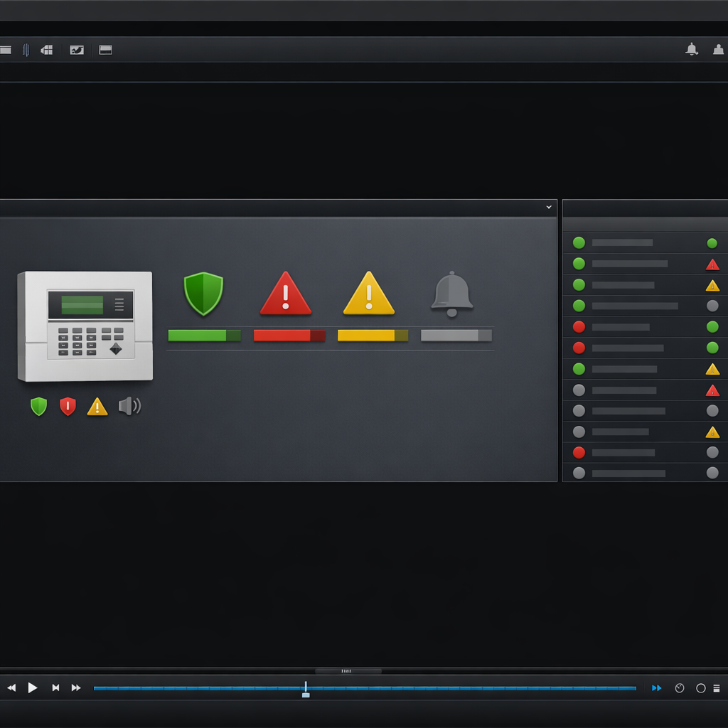Screen dimensions: 728x728
Task: Start playback with the play button
Action: point(33,687)
